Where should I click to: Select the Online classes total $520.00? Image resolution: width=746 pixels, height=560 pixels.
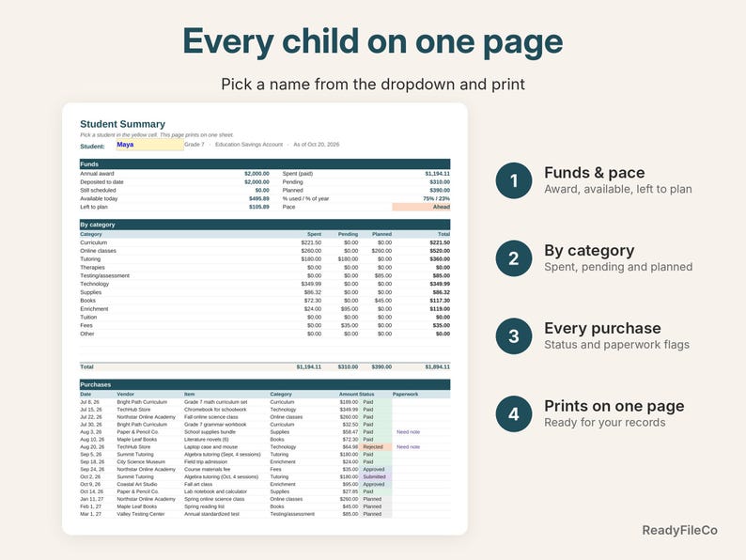[x=440, y=251]
